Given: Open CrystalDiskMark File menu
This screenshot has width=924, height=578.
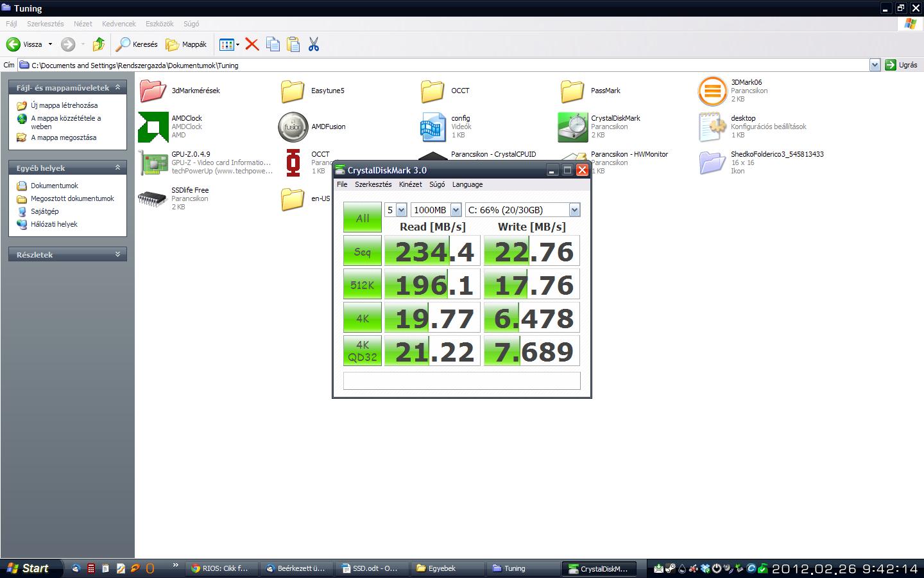Looking at the screenshot, I should 342,184.
